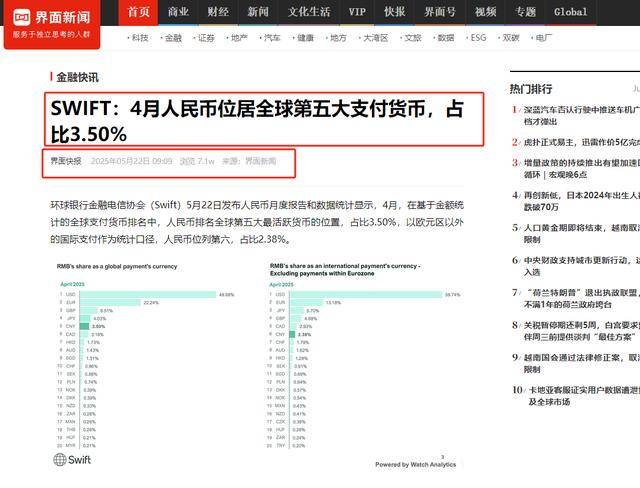Go to the 视频 section
This screenshot has height=488, width=640.
click(x=486, y=12)
